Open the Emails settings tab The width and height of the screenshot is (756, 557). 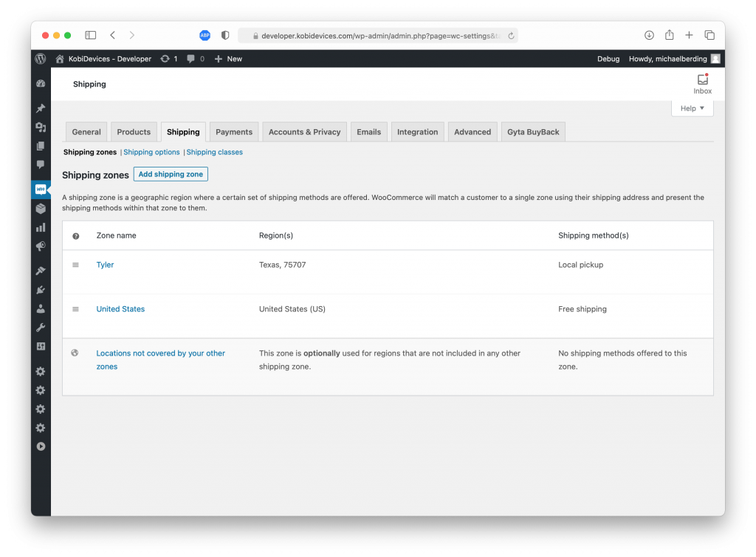tap(369, 132)
